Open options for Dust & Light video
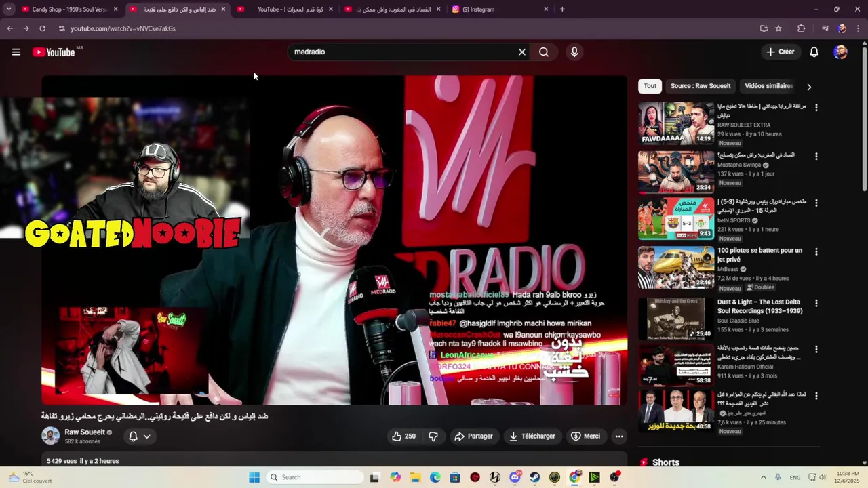This screenshot has width=868, height=488. 816,304
